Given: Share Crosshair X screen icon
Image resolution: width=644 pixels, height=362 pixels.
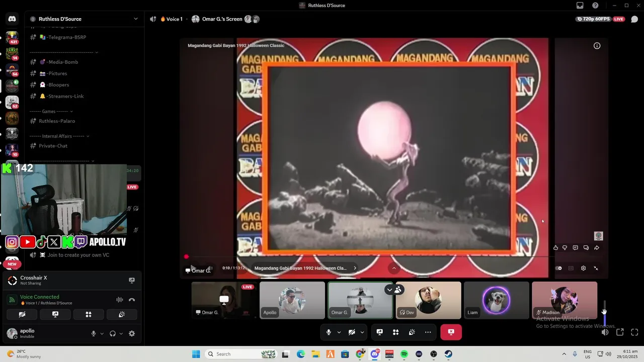Looking at the screenshot, I should 132,281.
